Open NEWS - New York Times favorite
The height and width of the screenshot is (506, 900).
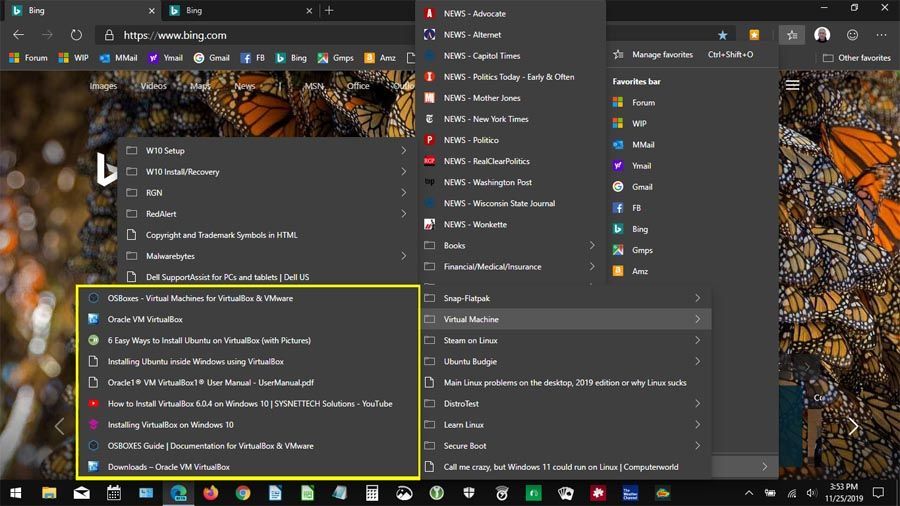click(x=512, y=119)
